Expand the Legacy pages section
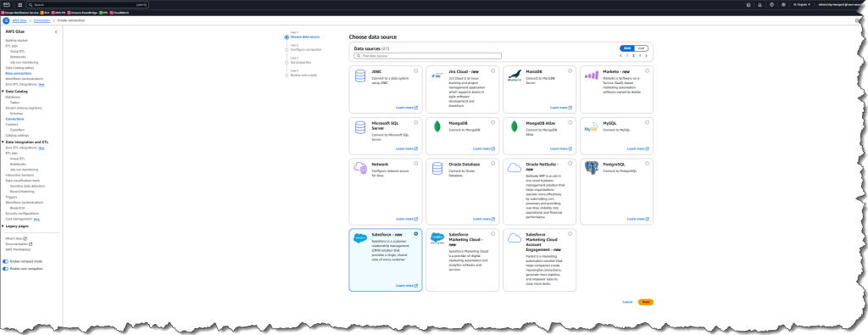Screen dimensions: 868x335 (x=3, y=226)
